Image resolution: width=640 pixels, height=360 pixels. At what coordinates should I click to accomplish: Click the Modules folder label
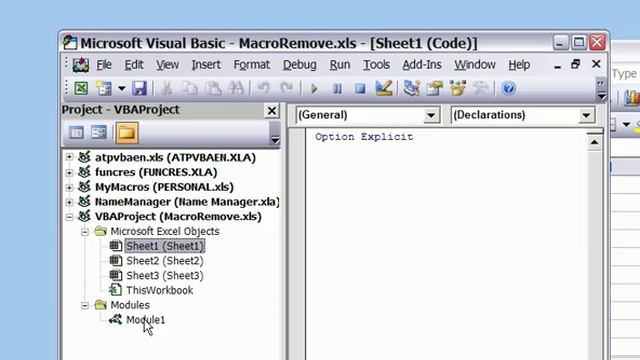[130, 305]
